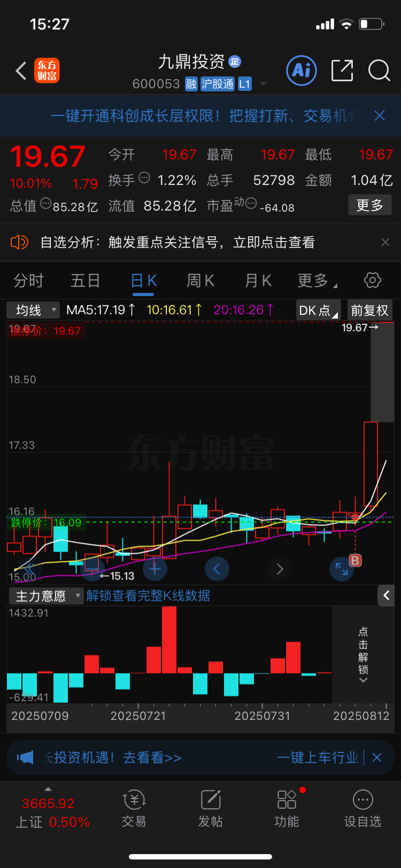This screenshot has height=868, width=401.
Task: Tap 点击解锁 to unlock data
Action: (x=363, y=655)
